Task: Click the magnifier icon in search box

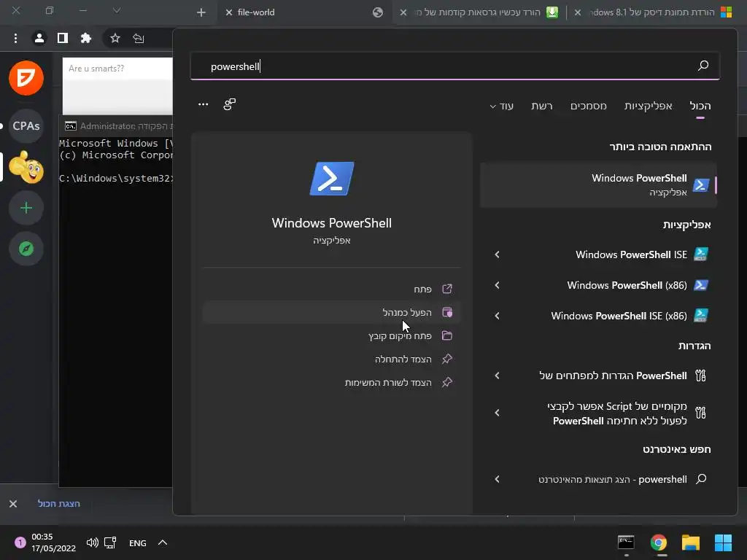Action: pos(703,66)
